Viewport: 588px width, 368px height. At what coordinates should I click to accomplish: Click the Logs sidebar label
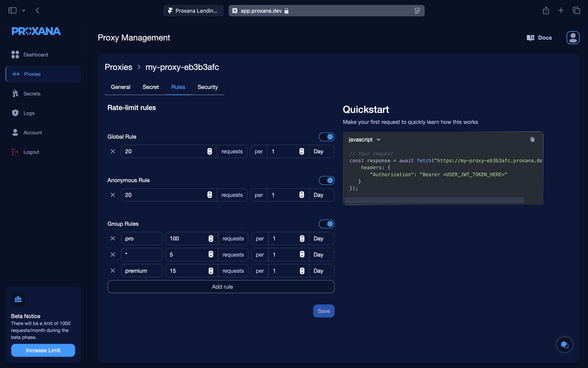(29, 113)
